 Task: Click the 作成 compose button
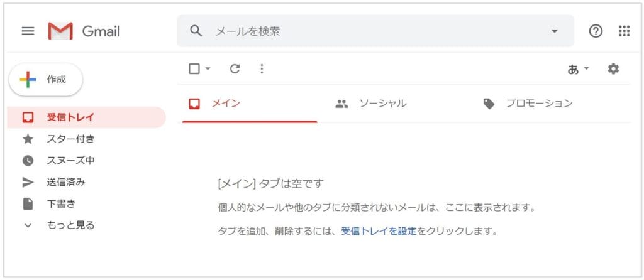(x=45, y=80)
